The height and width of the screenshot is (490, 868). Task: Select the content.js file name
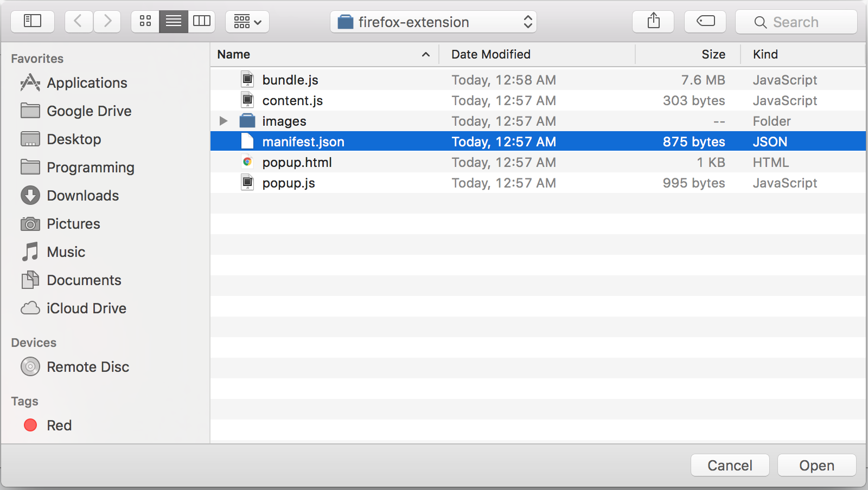pyautogui.click(x=292, y=100)
